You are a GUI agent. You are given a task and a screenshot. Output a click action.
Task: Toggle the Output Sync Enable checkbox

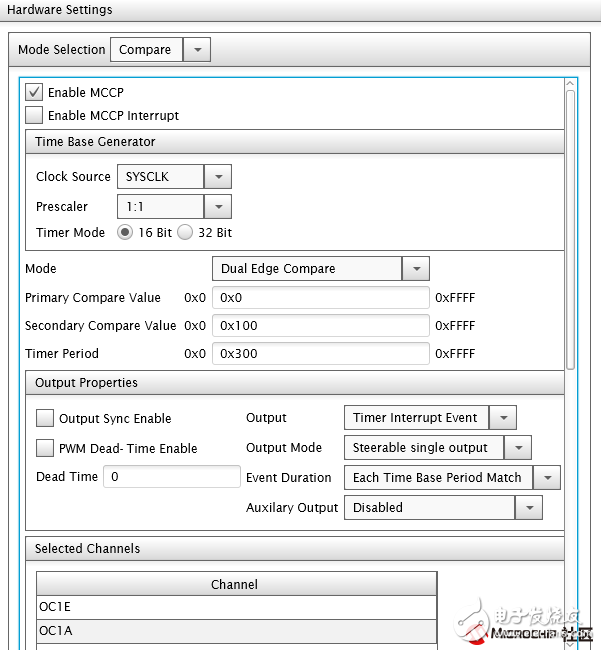45,418
